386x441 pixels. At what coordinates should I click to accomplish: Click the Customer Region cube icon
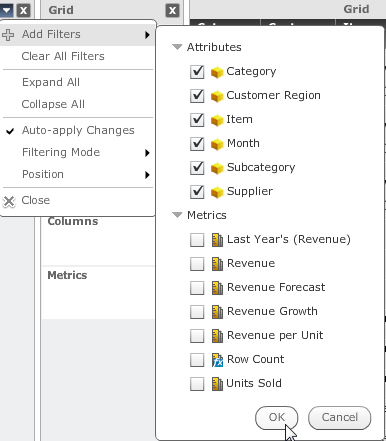click(217, 96)
